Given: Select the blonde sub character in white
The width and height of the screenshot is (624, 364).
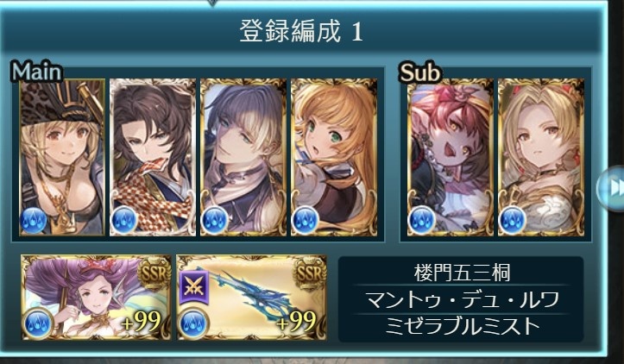Looking at the screenshot, I should [541, 157].
